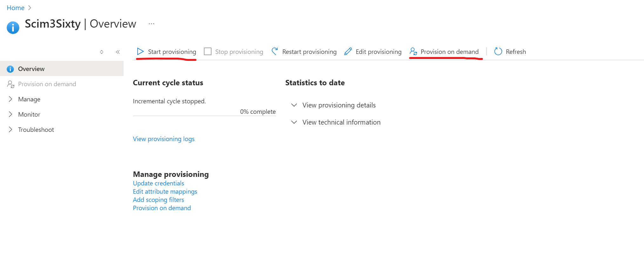
Task: Select Provision on demand in sidebar
Action: 47,84
